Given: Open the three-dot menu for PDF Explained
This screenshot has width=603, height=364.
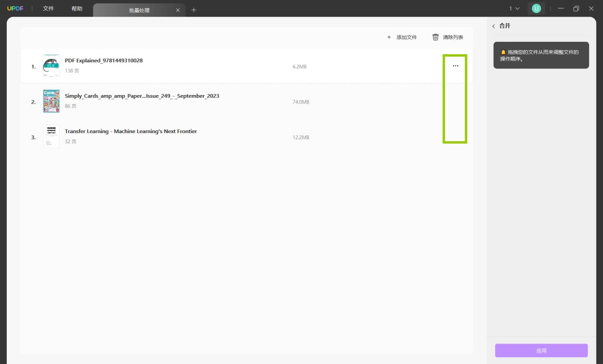Looking at the screenshot, I should (455, 66).
